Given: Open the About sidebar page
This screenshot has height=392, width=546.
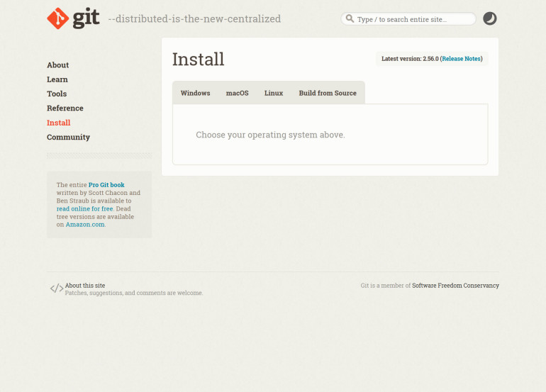Looking at the screenshot, I should pos(58,65).
